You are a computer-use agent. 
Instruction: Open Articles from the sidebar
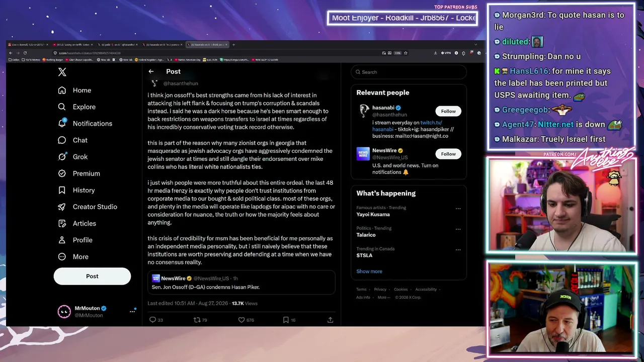click(x=76, y=223)
